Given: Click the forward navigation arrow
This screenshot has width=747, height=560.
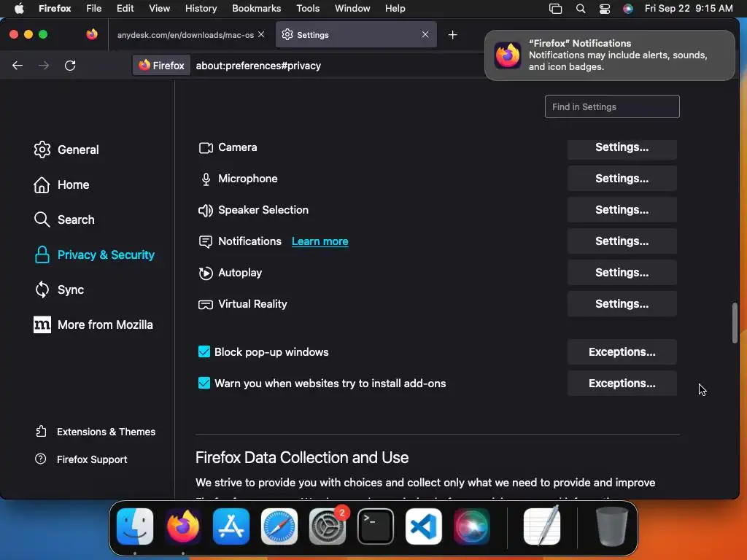Looking at the screenshot, I should click(x=44, y=66).
